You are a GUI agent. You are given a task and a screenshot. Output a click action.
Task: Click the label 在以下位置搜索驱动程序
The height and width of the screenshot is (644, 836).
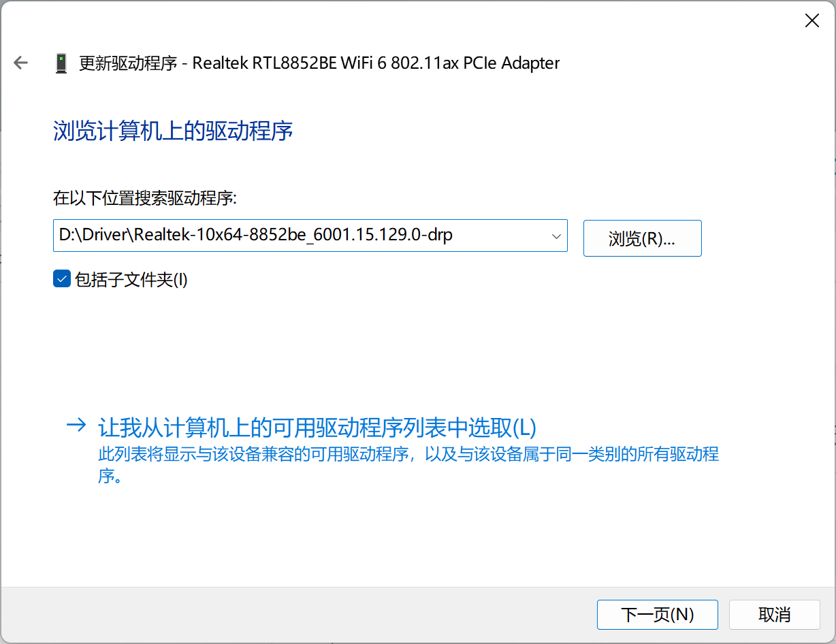pyautogui.click(x=144, y=199)
